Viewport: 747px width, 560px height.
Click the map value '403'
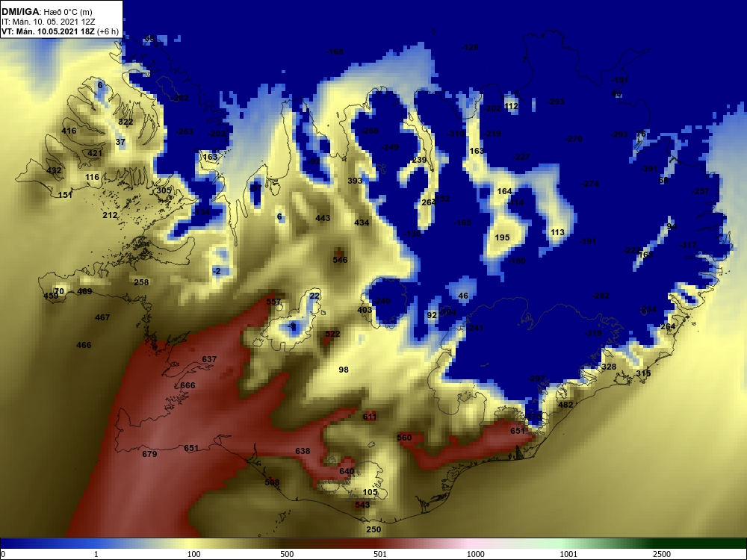coord(365,311)
